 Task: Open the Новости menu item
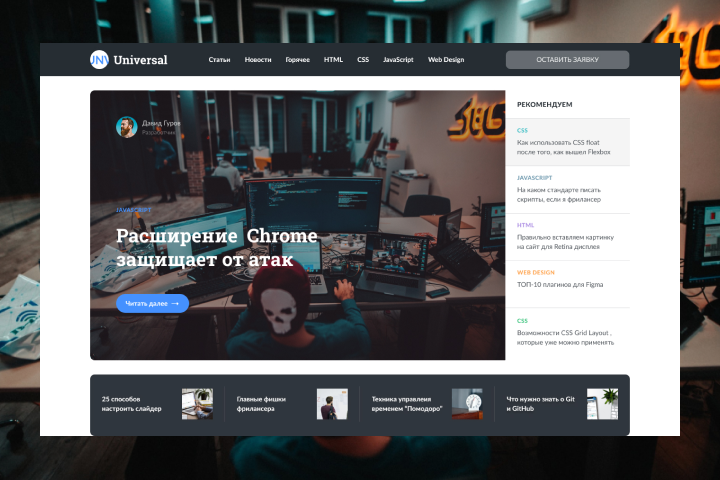(258, 60)
